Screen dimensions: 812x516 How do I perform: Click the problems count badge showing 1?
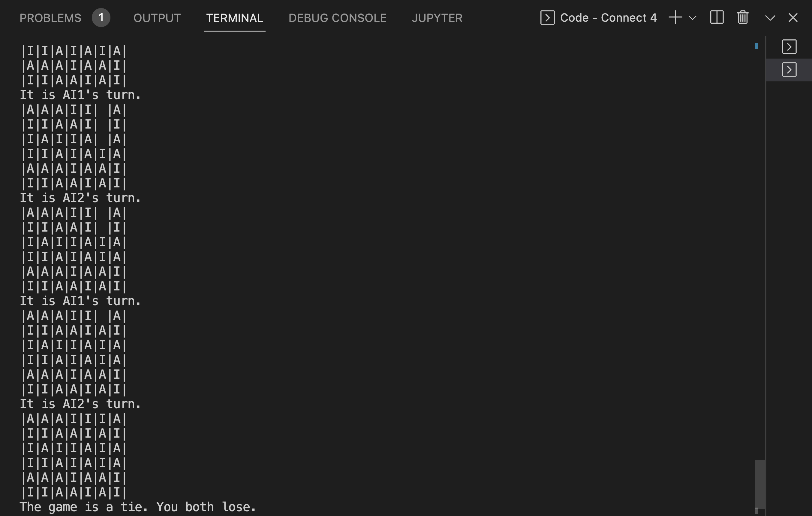pyautogui.click(x=101, y=18)
